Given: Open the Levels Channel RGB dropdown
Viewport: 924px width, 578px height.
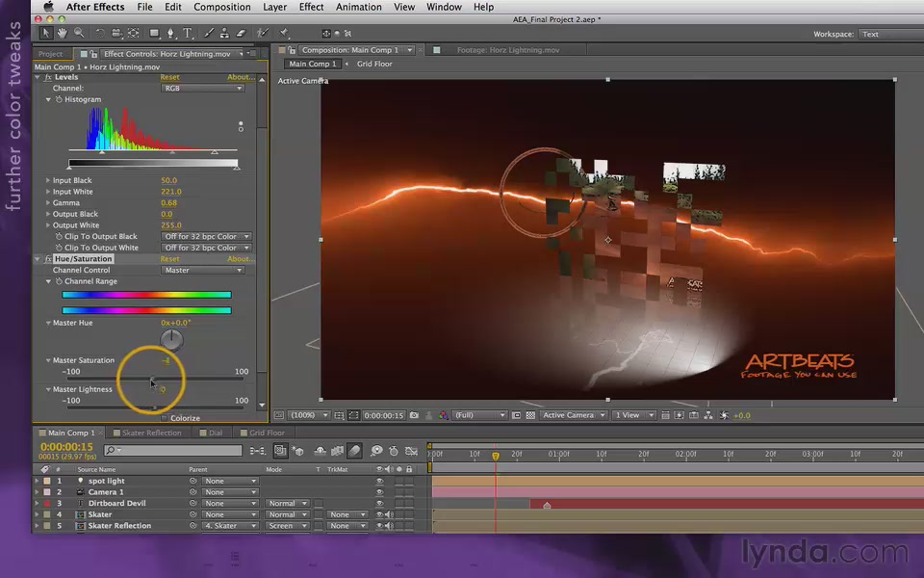Looking at the screenshot, I should (x=202, y=88).
